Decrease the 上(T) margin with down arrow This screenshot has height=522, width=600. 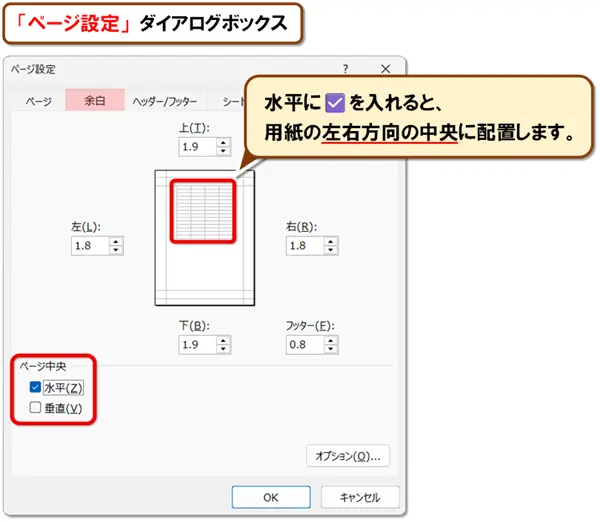tap(223, 151)
